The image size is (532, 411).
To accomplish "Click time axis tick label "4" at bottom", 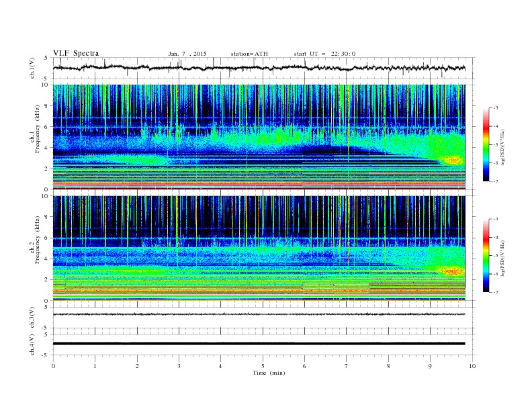I will pyautogui.click(x=220, y=366).
